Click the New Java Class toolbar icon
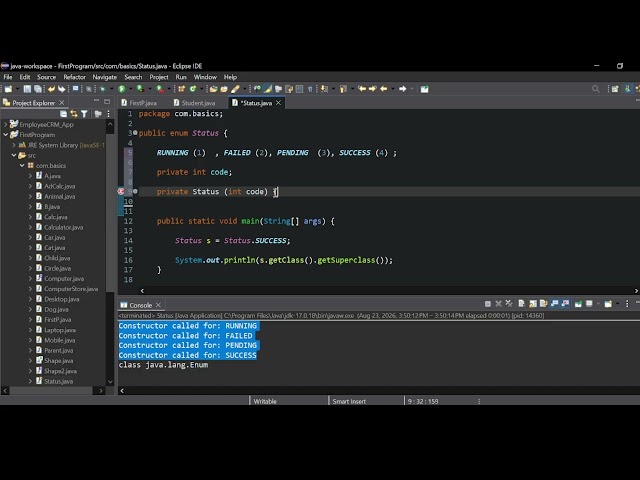 click(193, 89)
